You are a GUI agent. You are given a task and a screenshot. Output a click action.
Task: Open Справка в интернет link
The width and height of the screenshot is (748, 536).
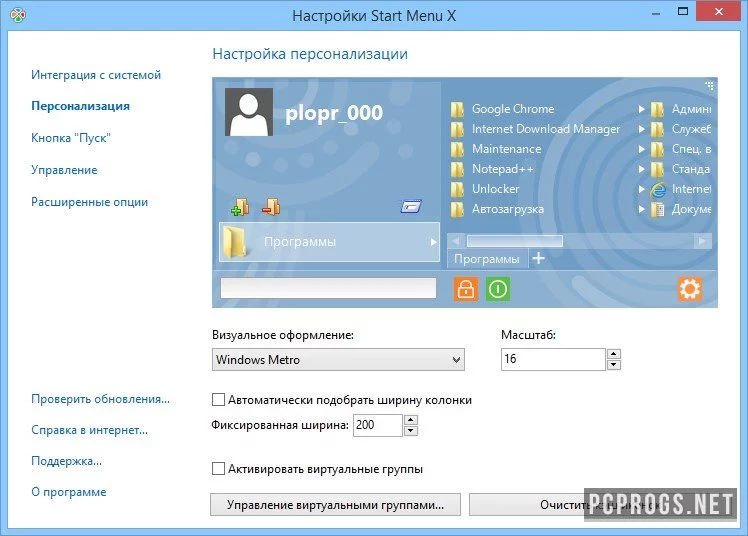(89, 430)
